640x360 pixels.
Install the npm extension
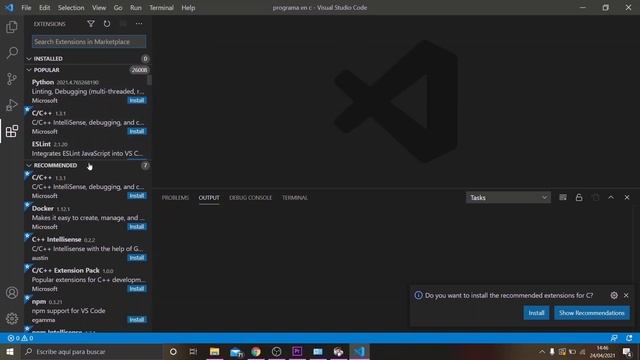pyautogui.click(x=137, y=320)
